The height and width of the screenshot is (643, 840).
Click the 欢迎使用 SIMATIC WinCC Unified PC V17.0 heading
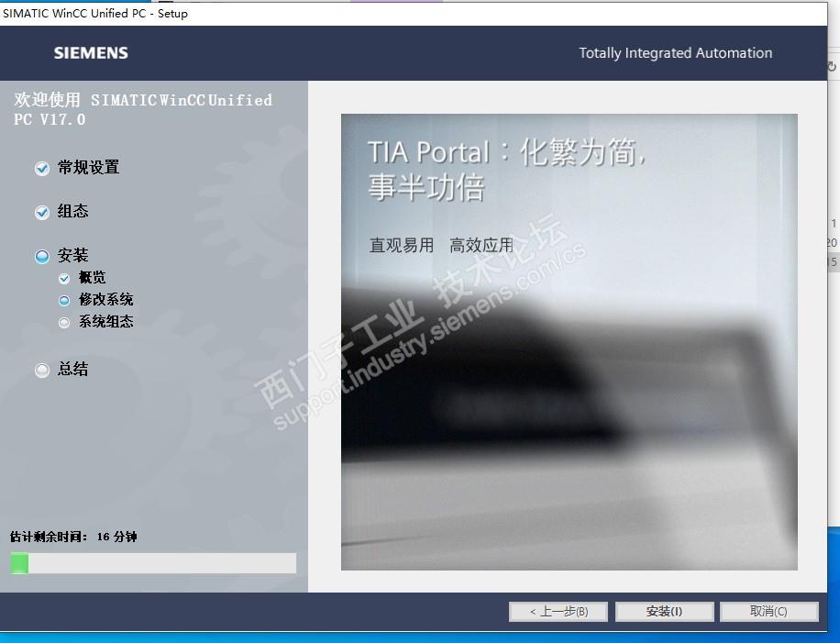[142, 109]
